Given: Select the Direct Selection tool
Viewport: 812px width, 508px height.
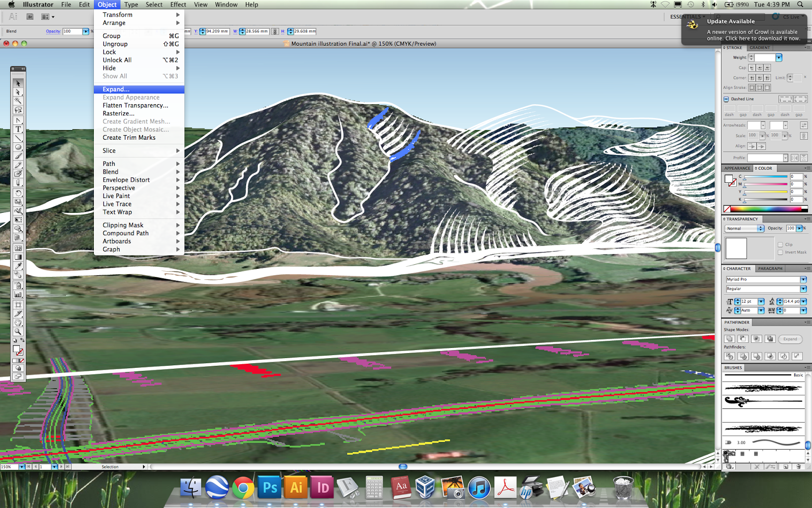Looking at the screenshot, I should [18, 92].
